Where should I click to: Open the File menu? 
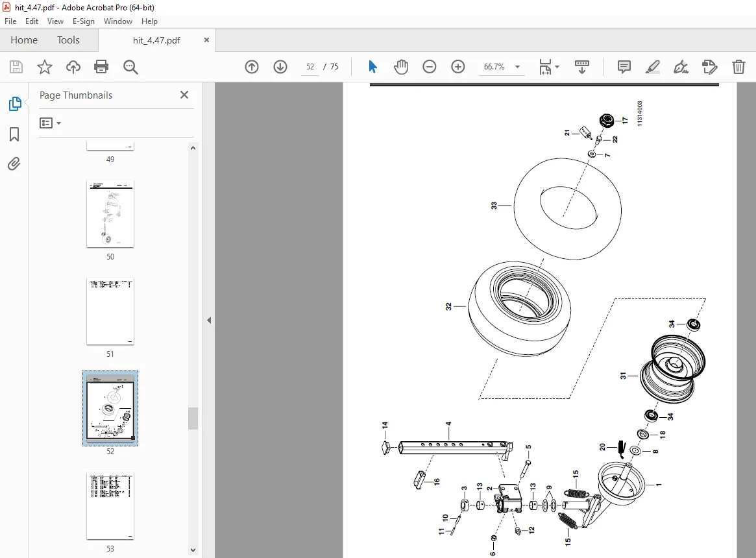pyautogui.click(x=10, y=21)
